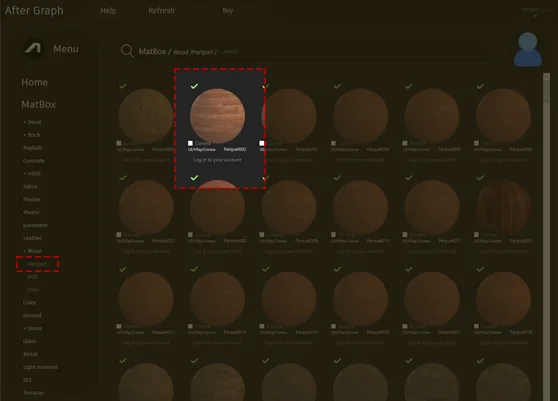
Task: Select the Leather category
Action: tap(32, 238)
